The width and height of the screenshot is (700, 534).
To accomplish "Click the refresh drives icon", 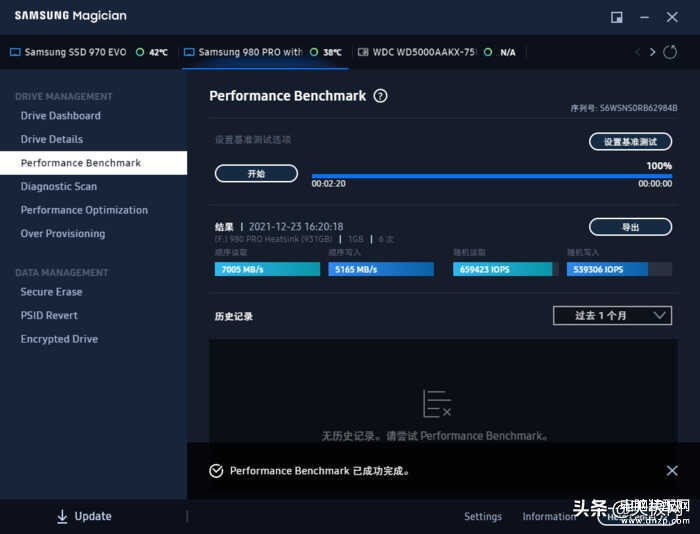I will pyautogui.click(x=670, y=52).
